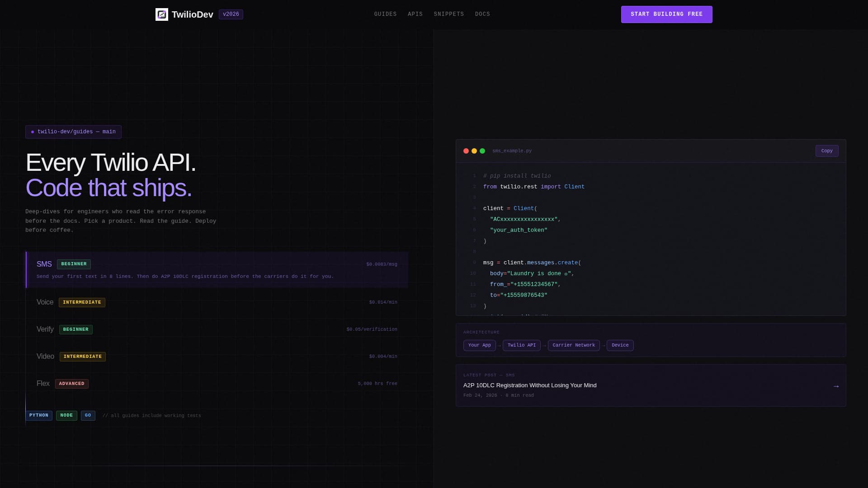The height and width of the screenshot is (488, 868).
Task: Click the Carrier Network architecture node
Action: point(574,345)
